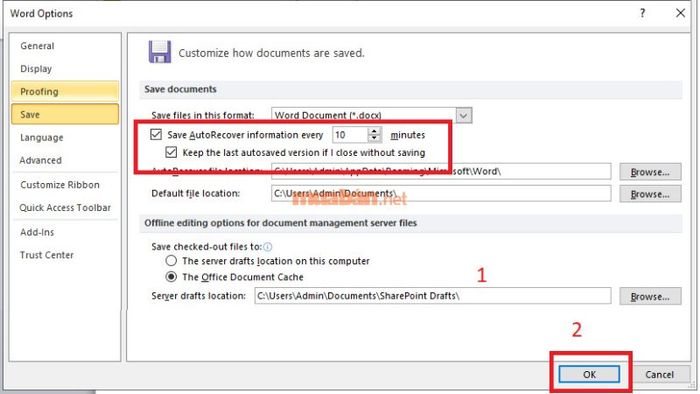Browse for Server drafts location

point(650,296)
